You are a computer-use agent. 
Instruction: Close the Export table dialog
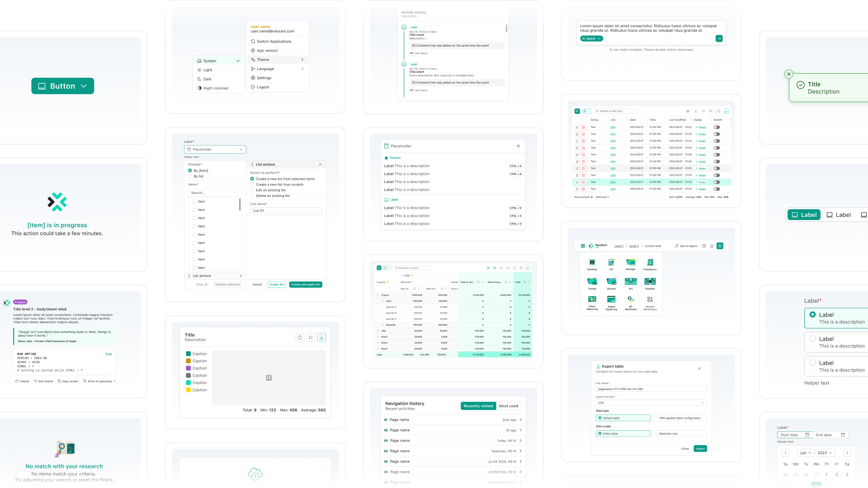click(x=699, y=369)
